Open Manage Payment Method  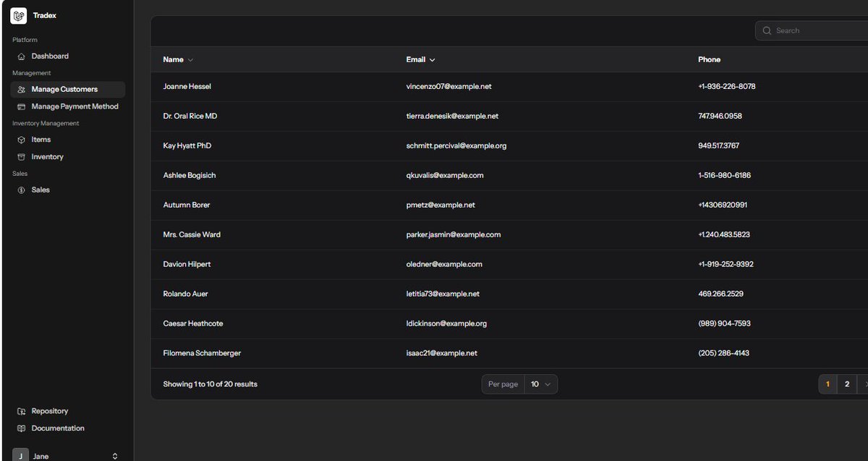68,106
